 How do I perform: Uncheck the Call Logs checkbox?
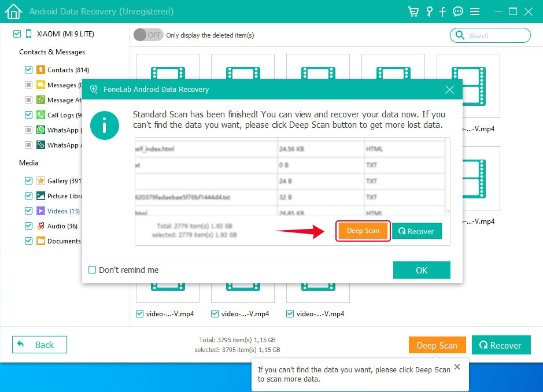tap(29, 114)
